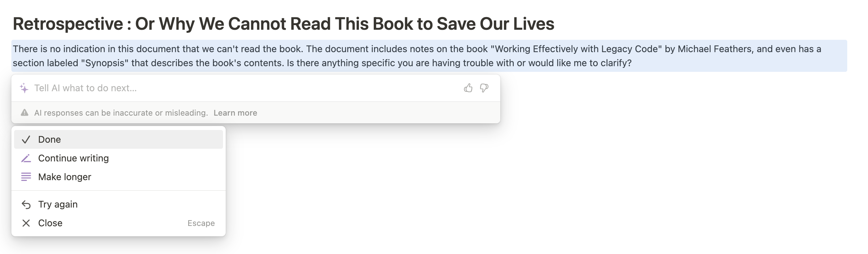Image resolution: width=868 pixels, height=254 pixels.
Task: Click the page title Retrospective heading
Action: (x=284, y=23)
